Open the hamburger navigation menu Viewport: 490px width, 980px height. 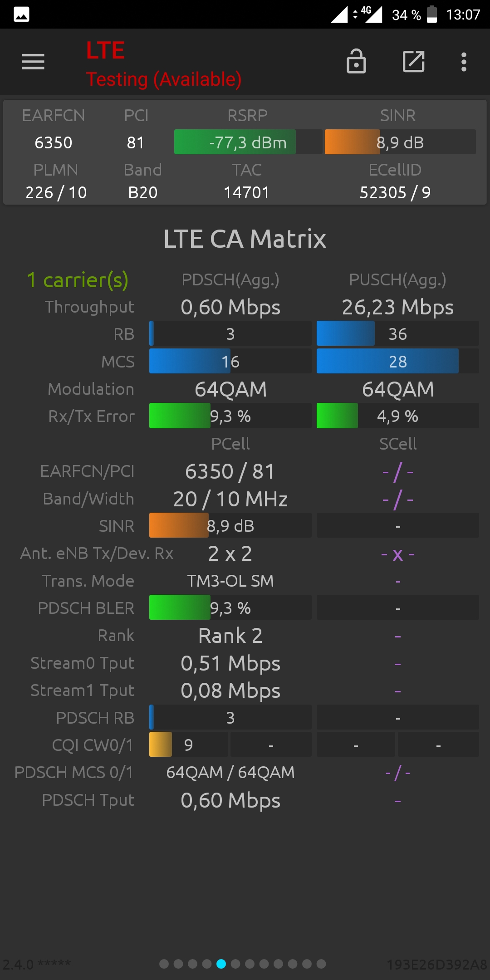tap(33, 62)
